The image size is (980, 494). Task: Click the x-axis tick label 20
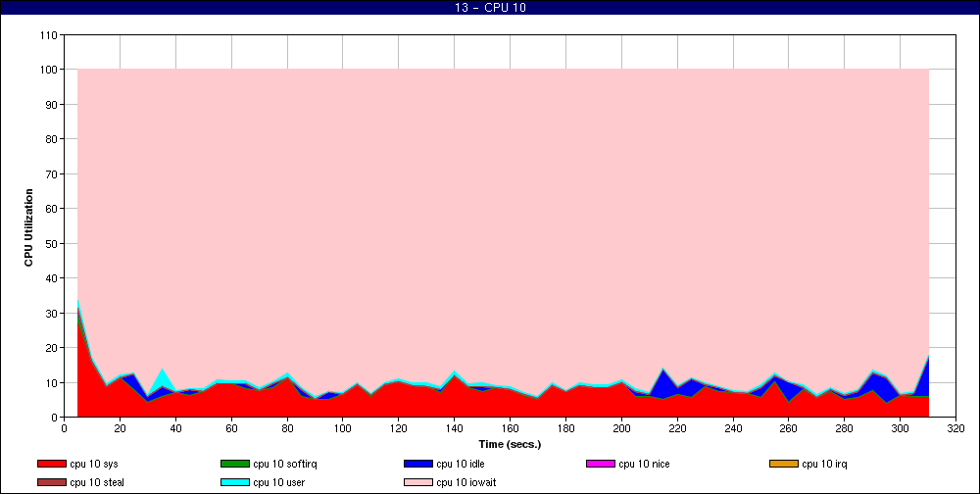click(120, 428)
